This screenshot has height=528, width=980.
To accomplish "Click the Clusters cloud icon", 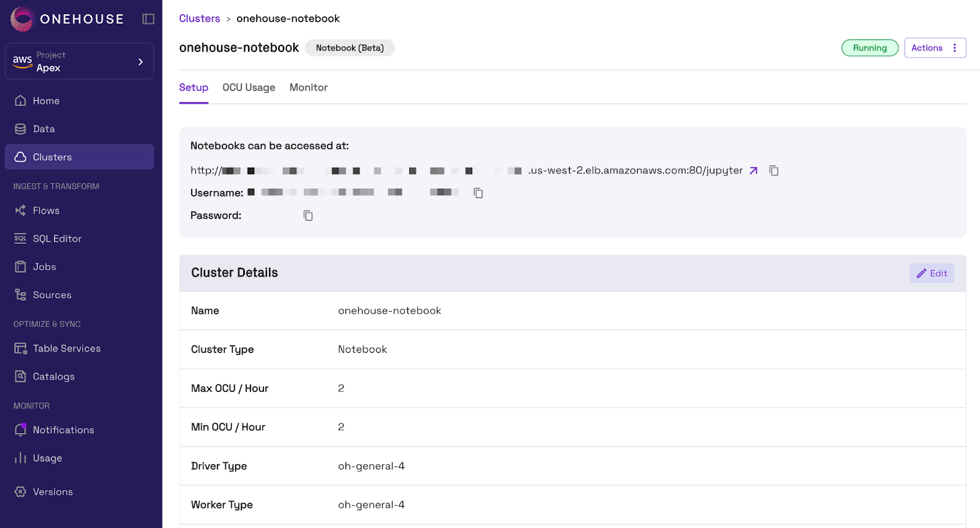I will [20, 157].
